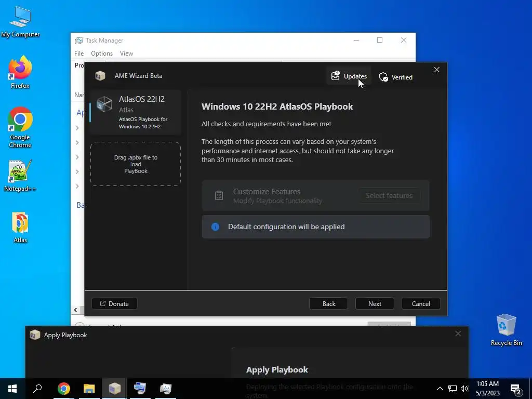The height and width of the screenshot is (399, 532).
Task: Click the network tray icon
Action: (453, 389)
